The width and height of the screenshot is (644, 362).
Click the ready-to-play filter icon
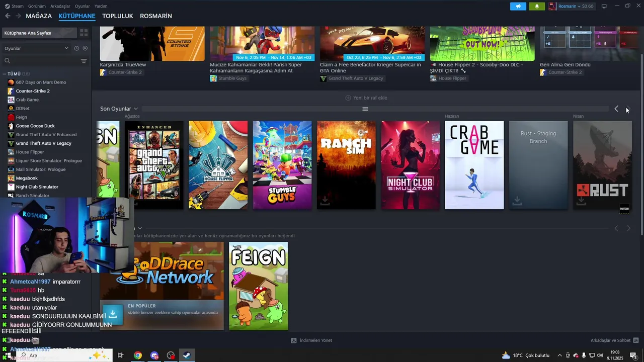coord(85,48)
